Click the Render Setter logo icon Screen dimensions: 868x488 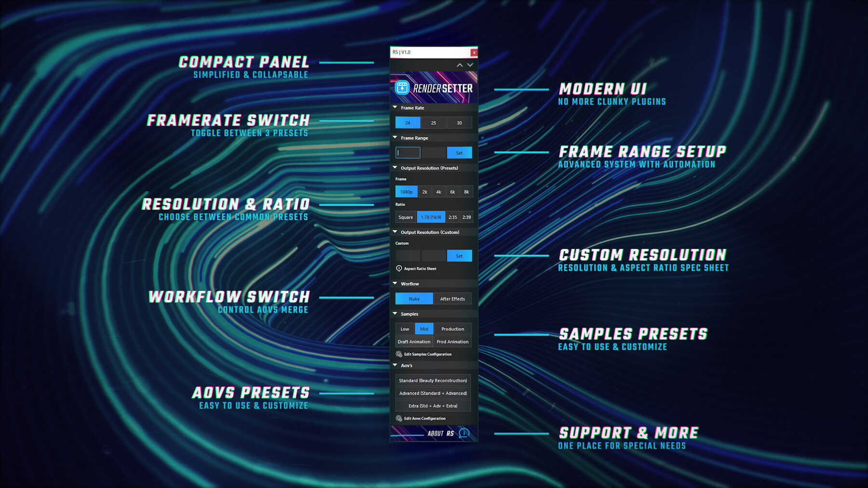402,88
